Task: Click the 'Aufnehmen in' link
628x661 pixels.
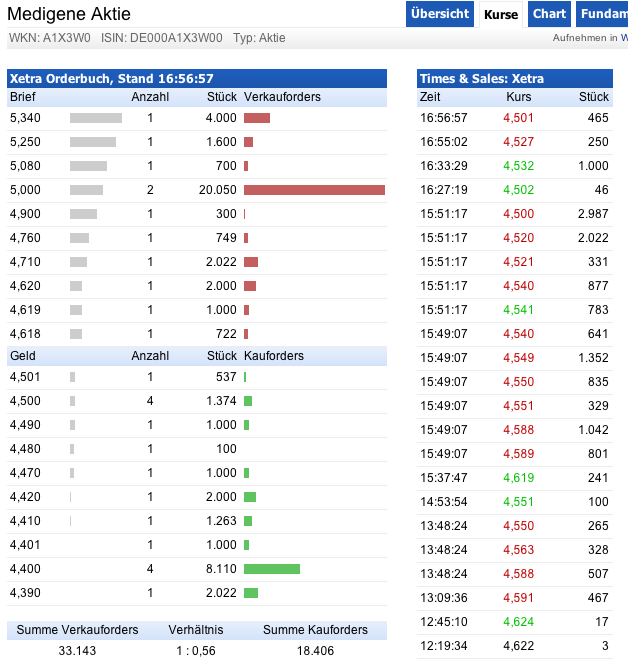Action: tap(590, 38)
